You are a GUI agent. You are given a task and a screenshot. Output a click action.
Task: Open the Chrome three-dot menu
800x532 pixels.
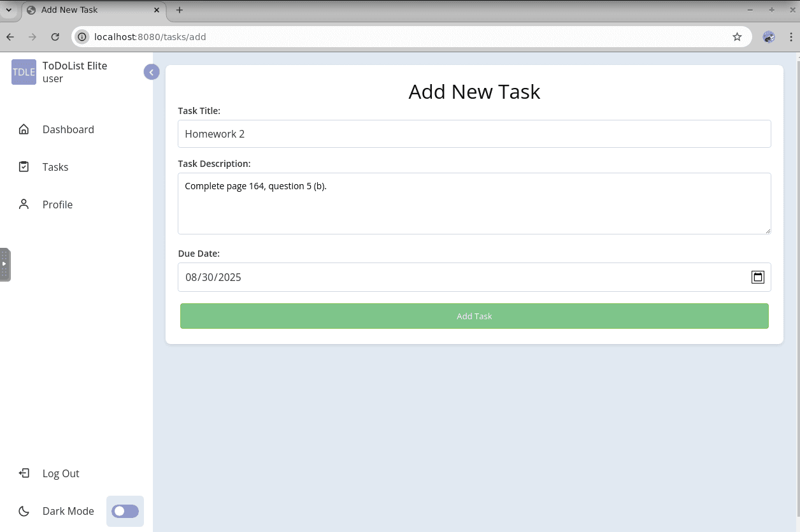point(790,37)
